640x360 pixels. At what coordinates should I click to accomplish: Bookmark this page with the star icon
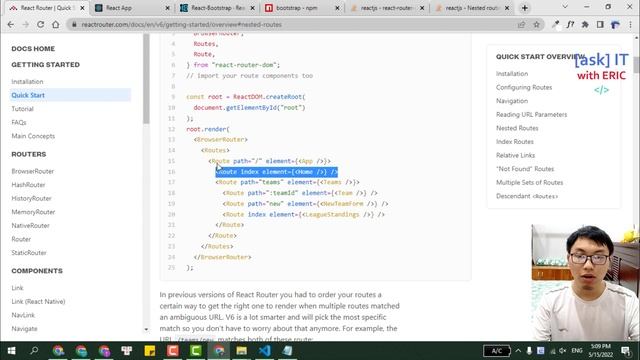pyautogui.click(x=536, y=24)
